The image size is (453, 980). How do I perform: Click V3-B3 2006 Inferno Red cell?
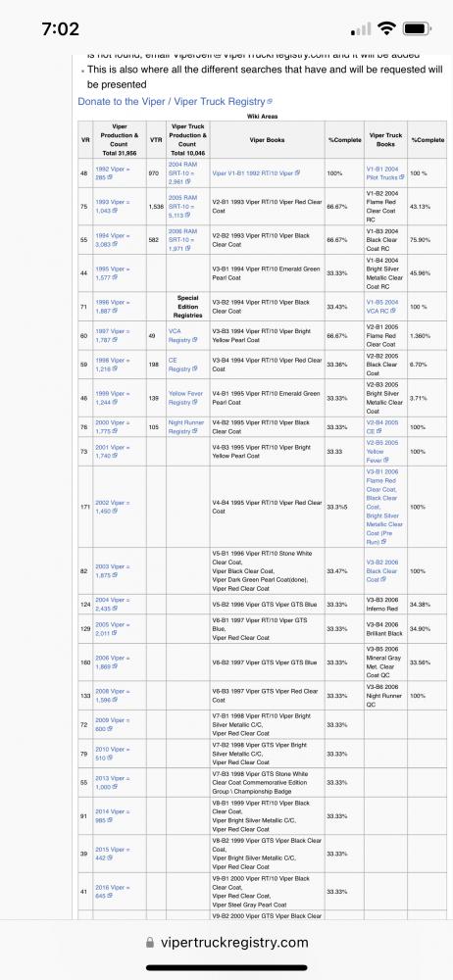[385, 605]
